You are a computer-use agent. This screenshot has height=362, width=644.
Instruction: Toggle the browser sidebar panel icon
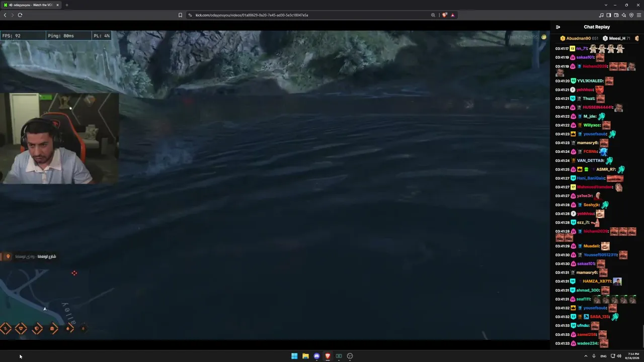(x=609, y=15)
